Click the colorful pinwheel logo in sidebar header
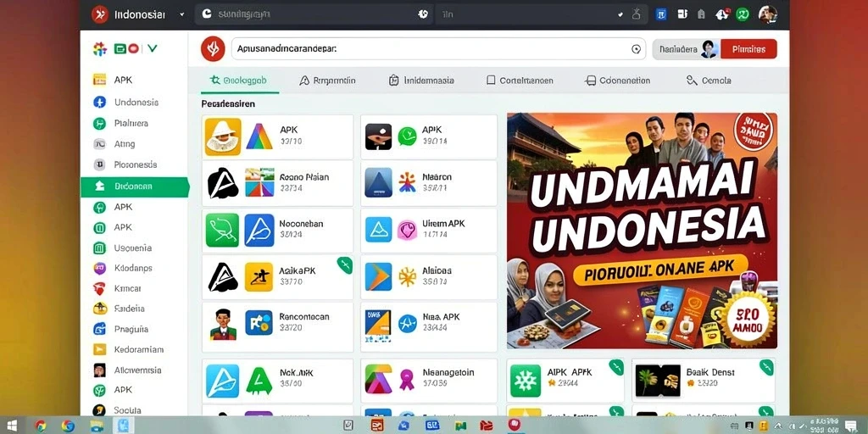This screenshot has height=434, width=868. point(100,48)
